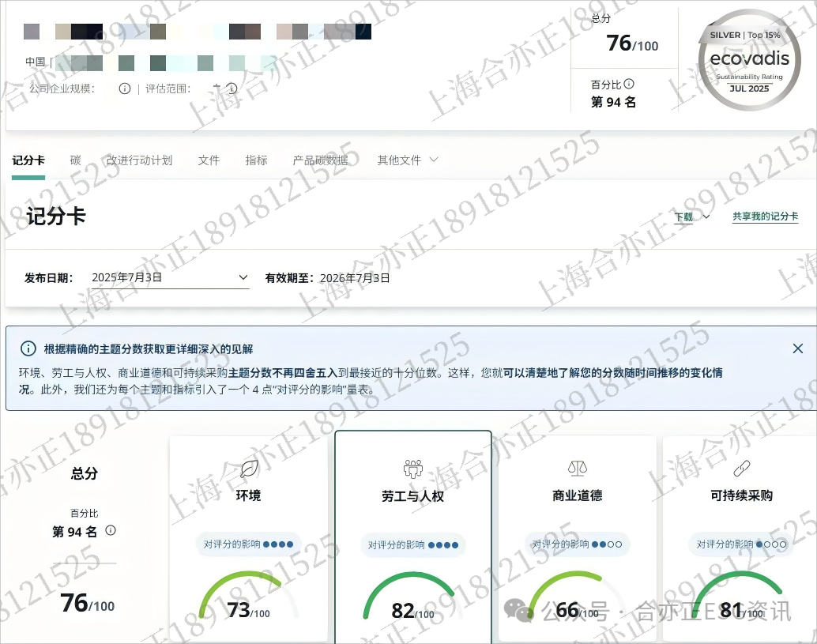Screen dimensions: 817x644
Task: Open the 发布日期 date dropdown
Action: click(243, 277)
